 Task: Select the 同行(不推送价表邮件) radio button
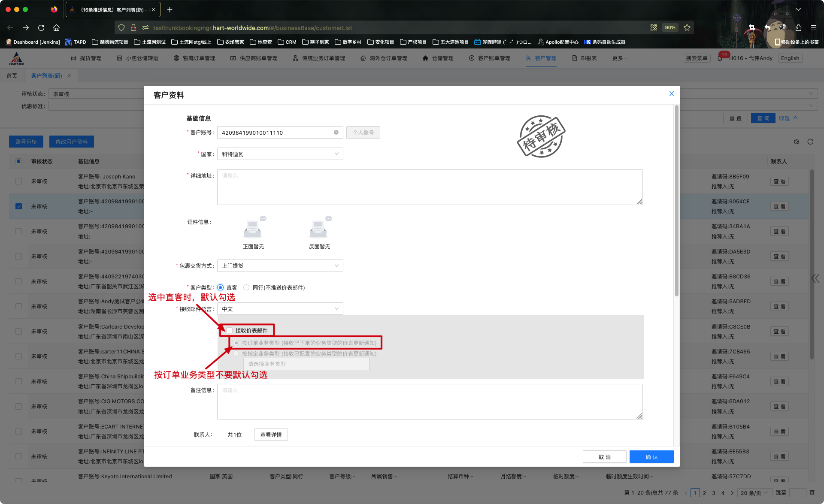click(247, 287)
